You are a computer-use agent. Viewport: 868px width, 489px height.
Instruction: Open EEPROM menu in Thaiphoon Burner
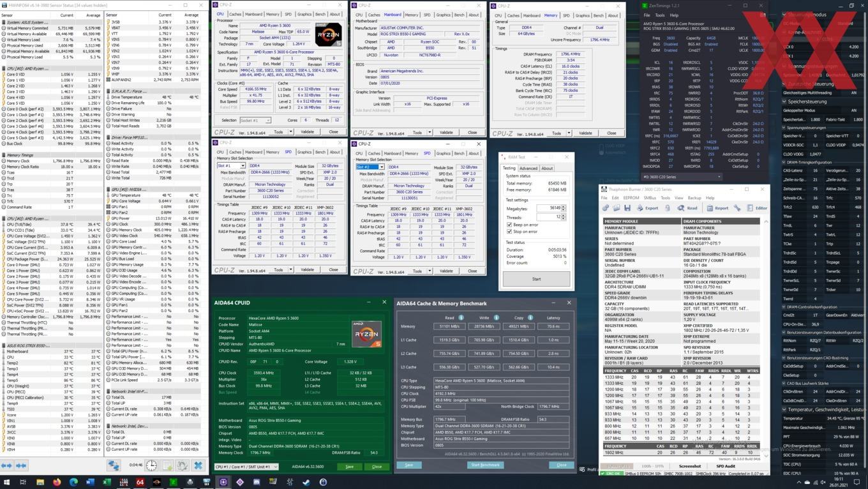pos(631,198)
